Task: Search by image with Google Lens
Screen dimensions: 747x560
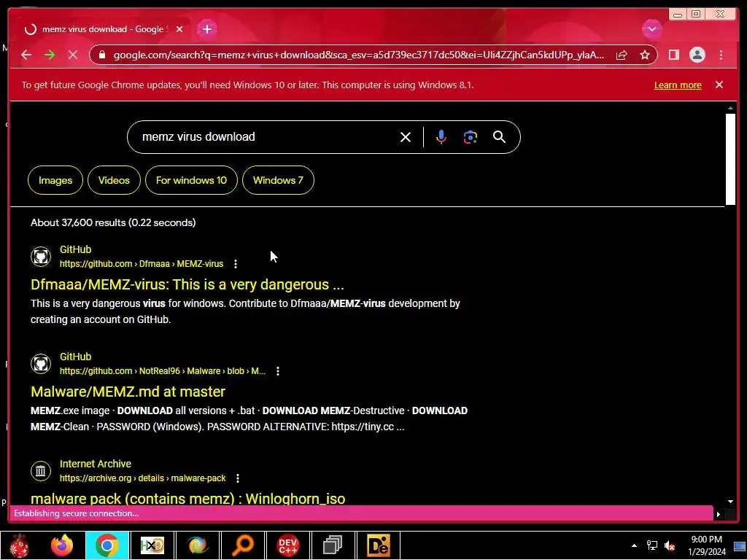Action: pos(471,137)
